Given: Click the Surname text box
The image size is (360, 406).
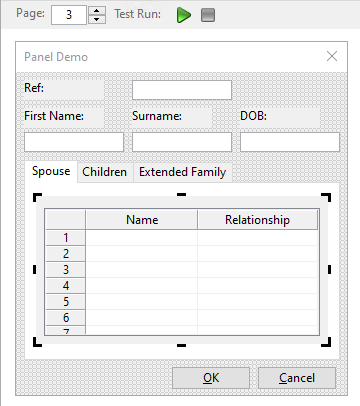Looking at the screenshot, I should tap(182, 142).
